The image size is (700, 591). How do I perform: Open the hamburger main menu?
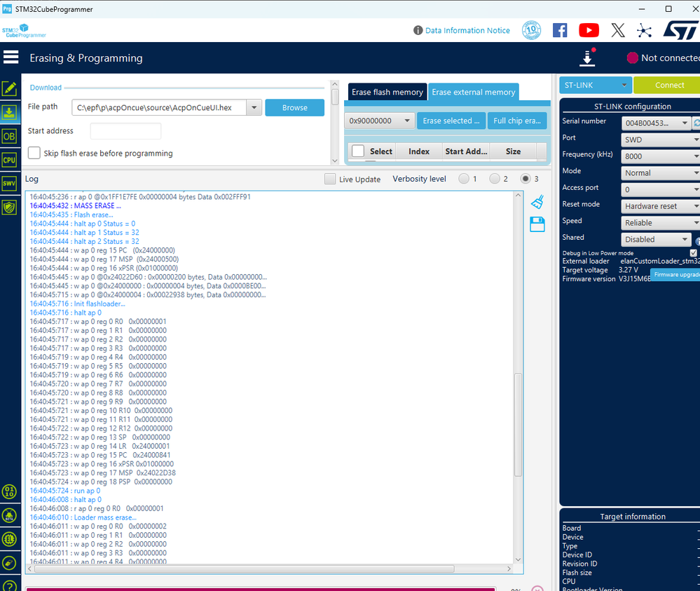[x=11, y=57]
